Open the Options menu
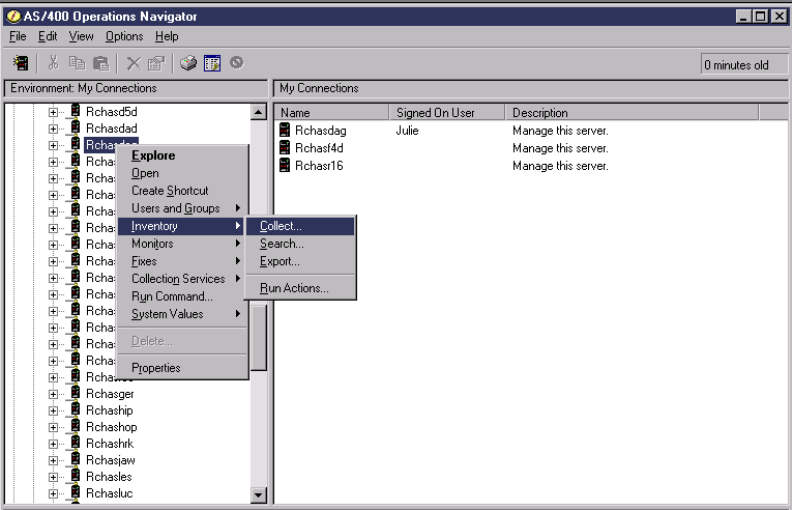792x510 pixels. [x=124, y=36]
